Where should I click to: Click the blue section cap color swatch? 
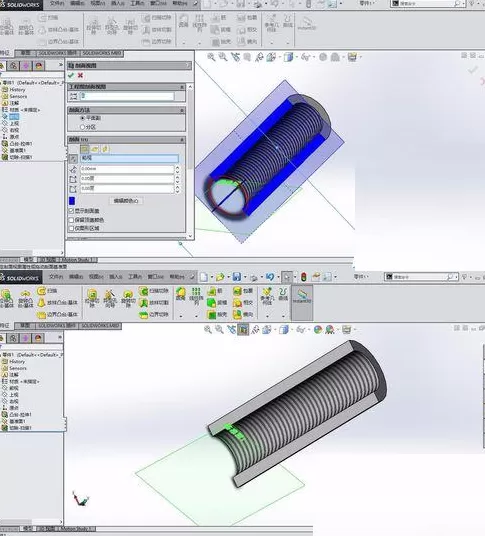click(x=72, y=201)
